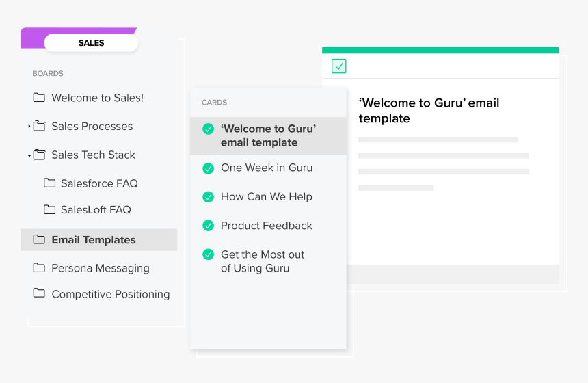The image size is (588, 383).
Task: Click the Salesforce FAQ folder icon
Action: pyautogui.click(x=49, y=183)
